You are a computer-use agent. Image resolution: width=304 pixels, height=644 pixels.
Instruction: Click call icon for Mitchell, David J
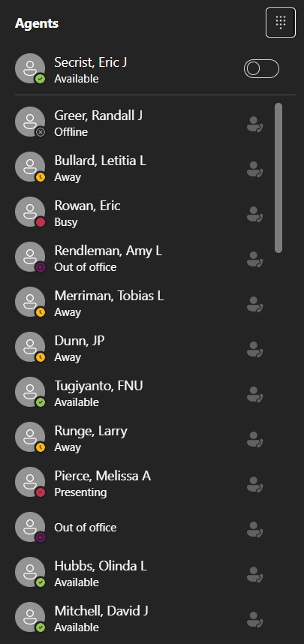point(254,620)
